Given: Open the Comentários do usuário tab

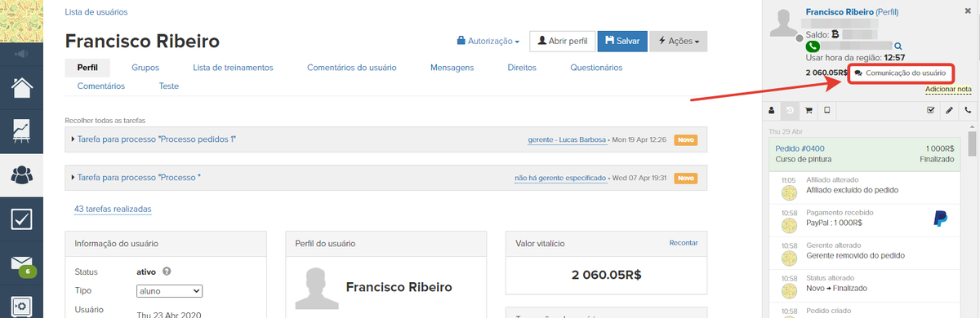Looking at the screenshot, I should (352, 68).
